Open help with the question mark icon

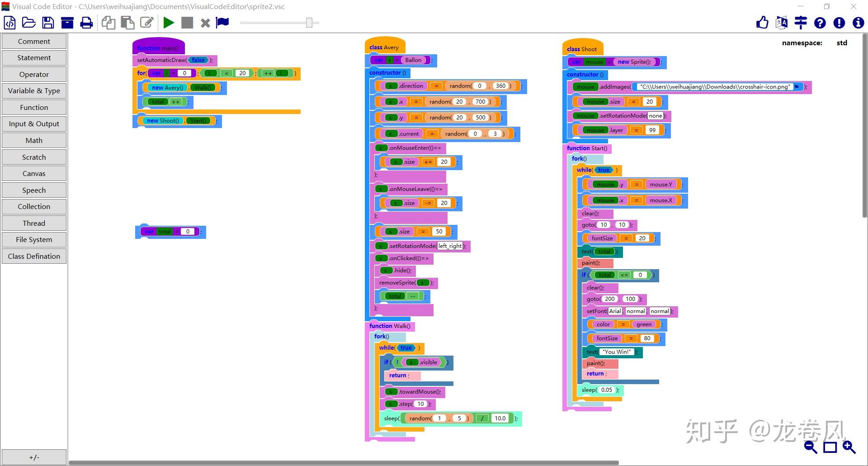[x=820, y=23]
